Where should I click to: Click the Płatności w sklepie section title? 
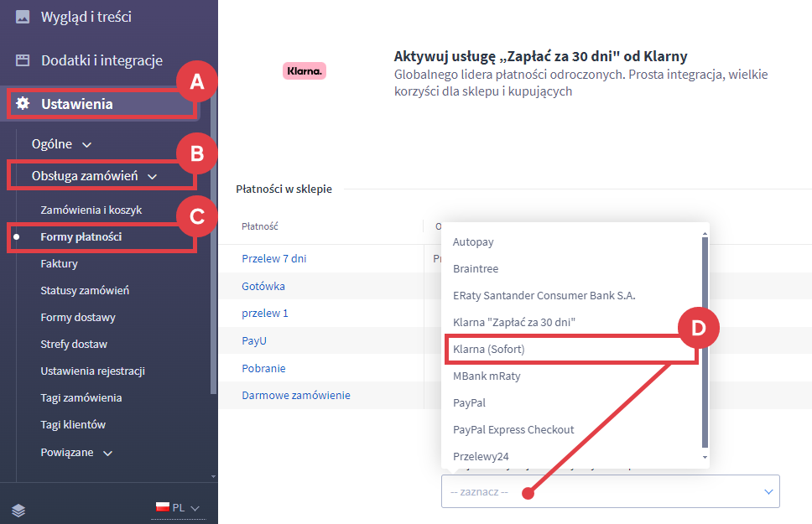284,189
